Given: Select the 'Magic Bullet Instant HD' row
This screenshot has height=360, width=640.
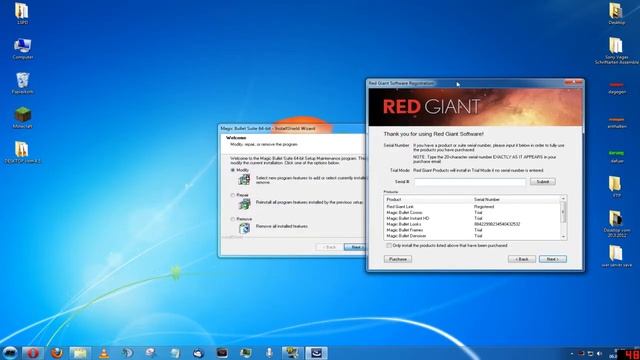Looking at the screenshot, I should pos(473,218).
